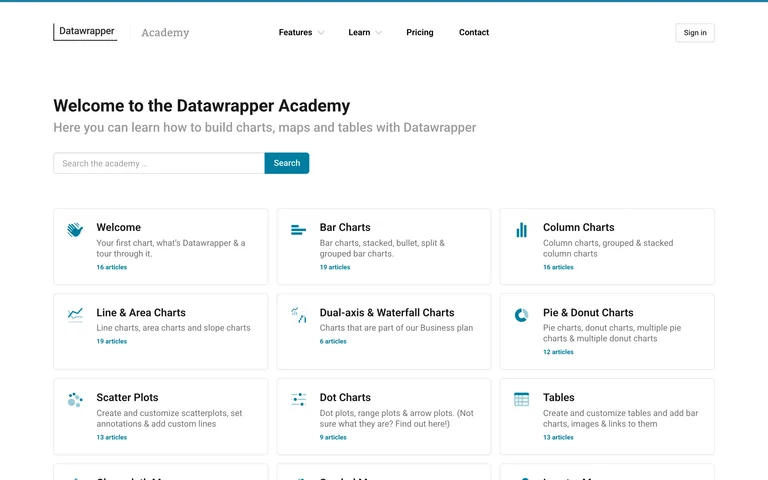Viewport: 768px width, 480px height.
Task: Go to the Datawrapper logo home
Action: (x=86, y=32)
